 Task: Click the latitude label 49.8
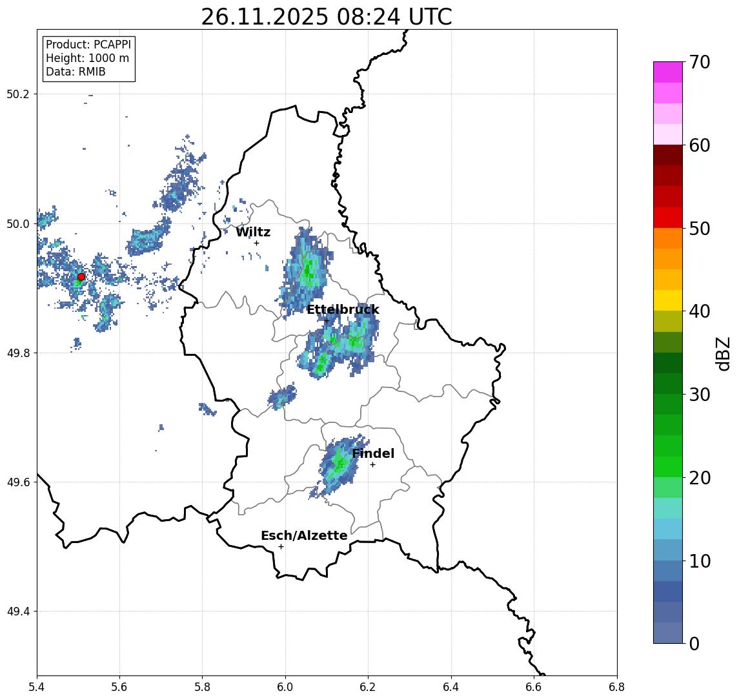pyautogui.click(x=17, y=353)
